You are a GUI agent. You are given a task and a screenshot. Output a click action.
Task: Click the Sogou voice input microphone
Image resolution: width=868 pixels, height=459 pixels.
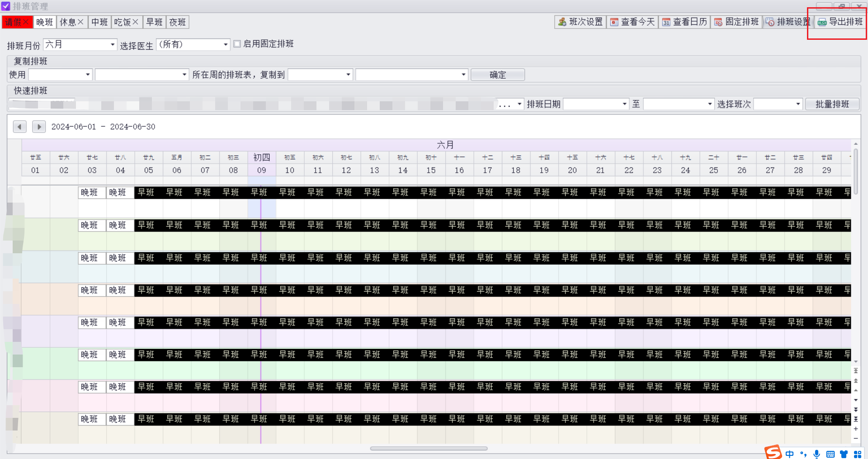[x=816, y=454]
